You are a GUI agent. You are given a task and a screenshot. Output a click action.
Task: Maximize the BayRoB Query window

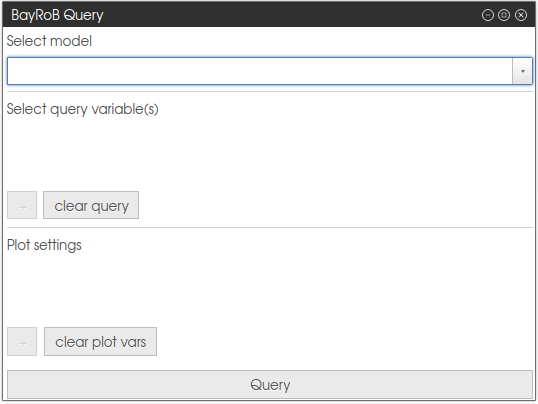[504, 15]
